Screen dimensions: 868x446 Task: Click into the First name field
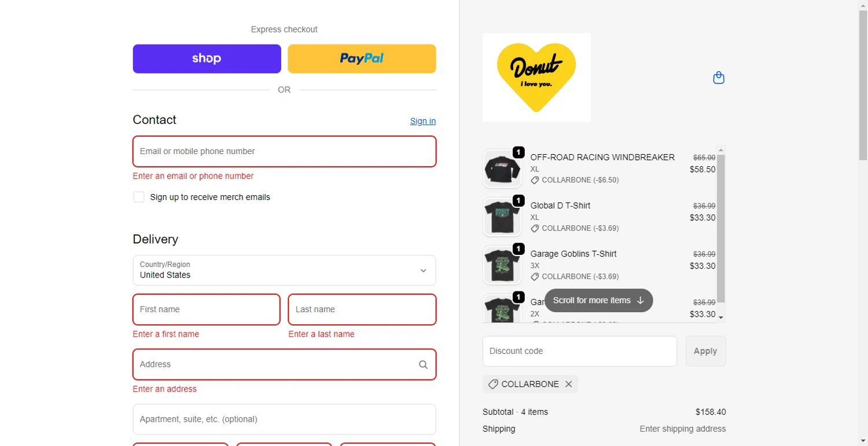206,309
